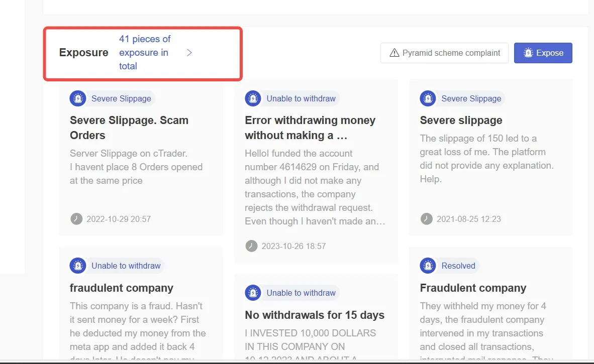Open '41 pieces of exposure in total' link
Screen dimensions: 594x364
(145, 53)
